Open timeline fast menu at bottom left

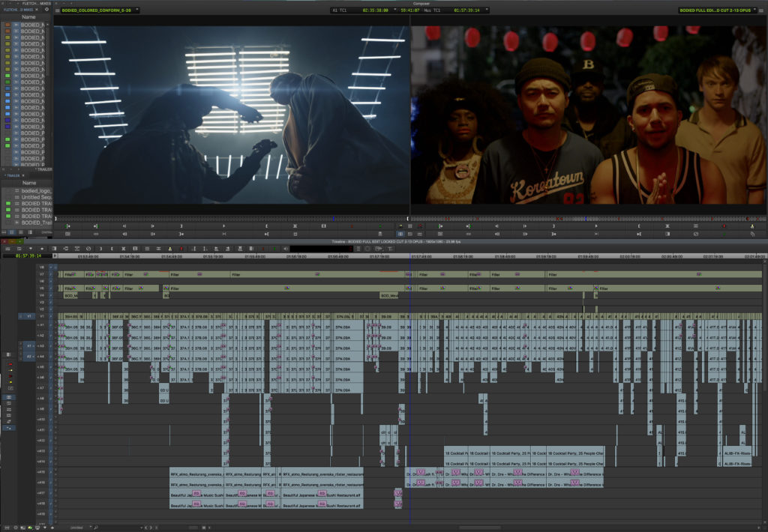pos(6,528)
